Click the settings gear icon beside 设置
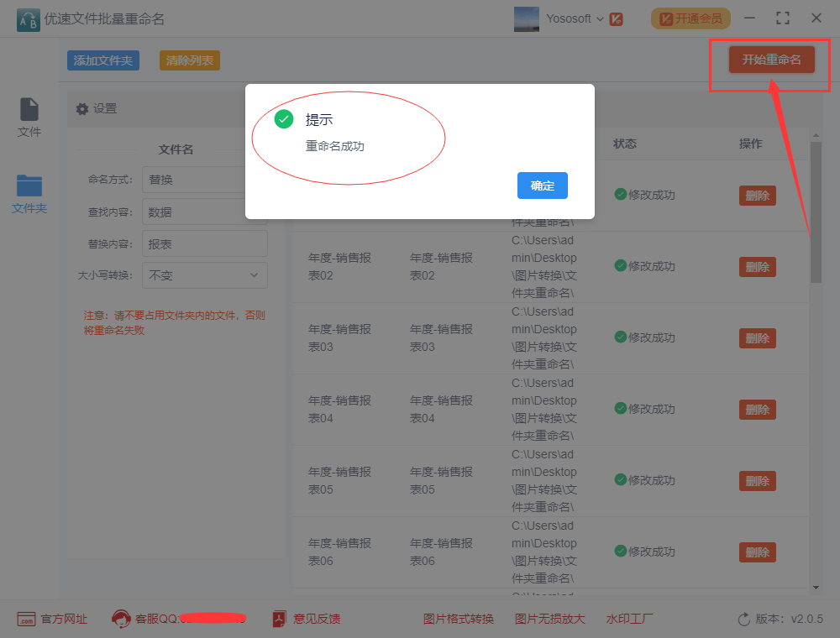Viewport: 840px width, 638px height. pyautogui.click(x=82, y=109)
